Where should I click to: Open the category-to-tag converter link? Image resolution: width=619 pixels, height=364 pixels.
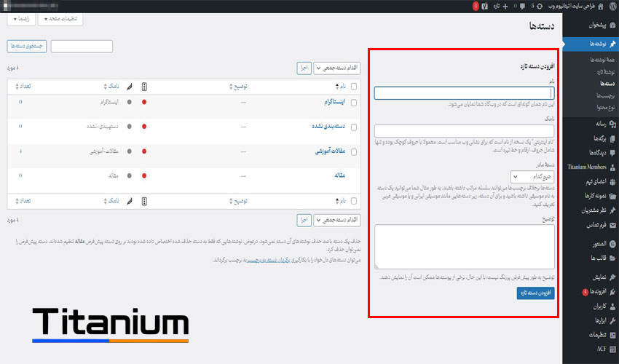269,260
